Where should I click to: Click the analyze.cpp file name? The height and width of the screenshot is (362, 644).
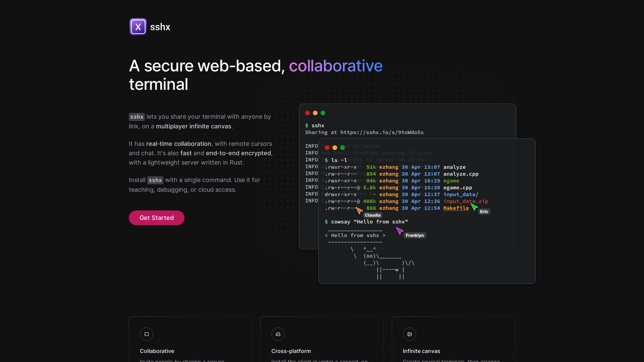pyautogui.click(x=461, y=174)
